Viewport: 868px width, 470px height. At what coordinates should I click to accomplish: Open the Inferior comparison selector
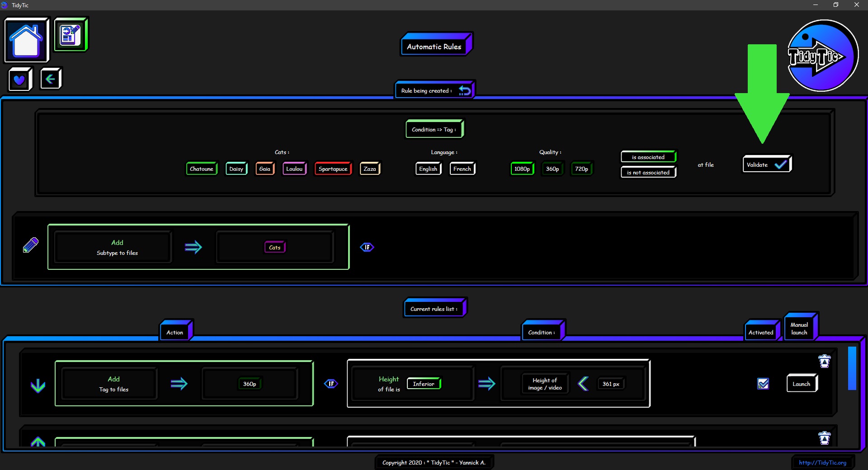[424, 384]
